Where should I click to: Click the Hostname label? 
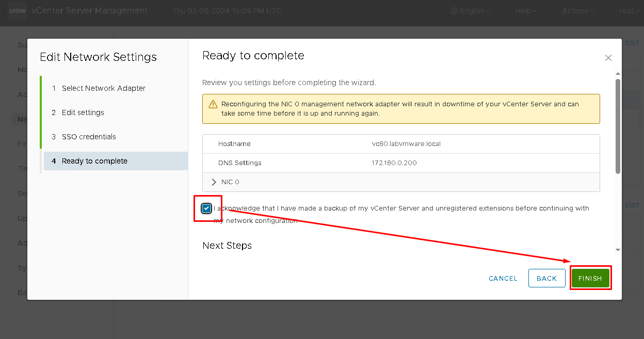(234, 144)
